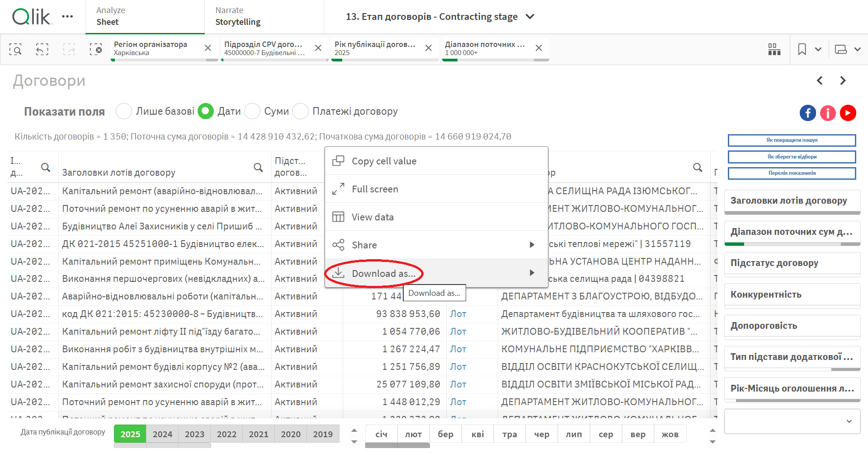
Task: Choose Платежі договору radio option
Action: pos(301,111)
